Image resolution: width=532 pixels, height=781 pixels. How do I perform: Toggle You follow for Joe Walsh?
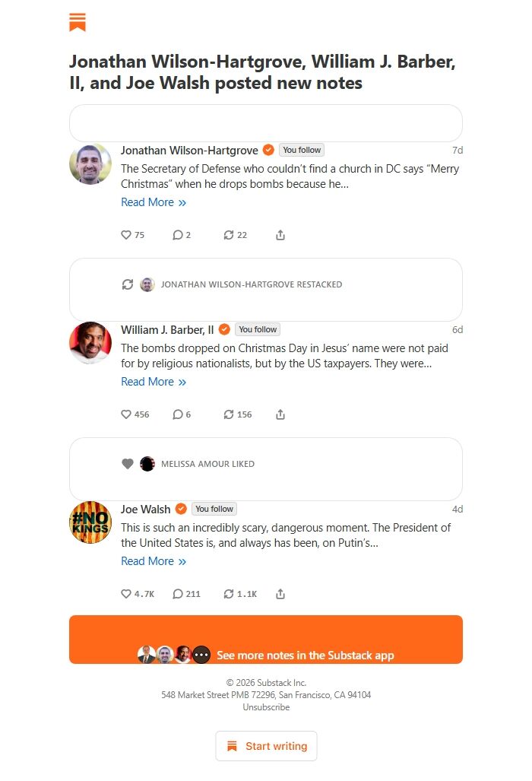pos(214,509)
